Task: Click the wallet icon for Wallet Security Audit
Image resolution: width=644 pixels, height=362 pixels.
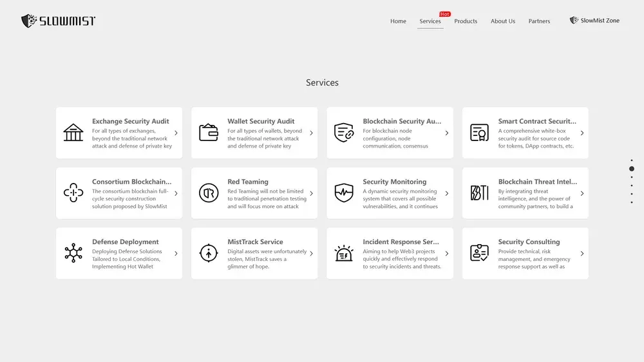Action: [x=209, y=132]
